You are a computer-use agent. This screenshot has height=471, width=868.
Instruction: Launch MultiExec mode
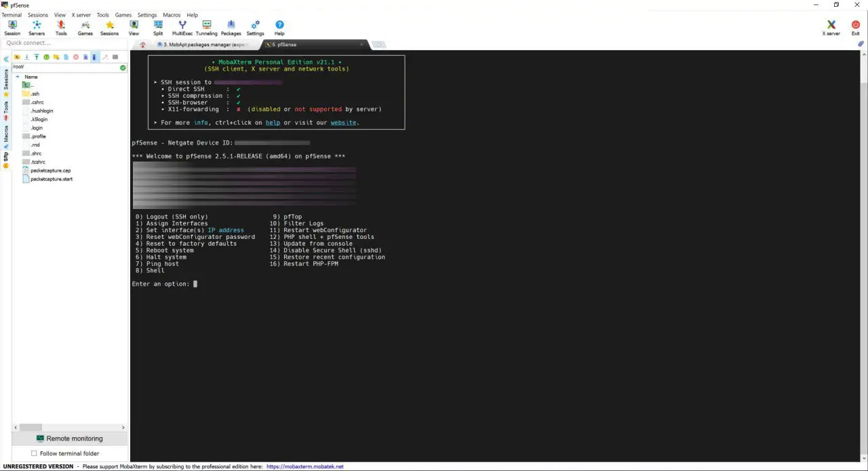click(182, 27)
